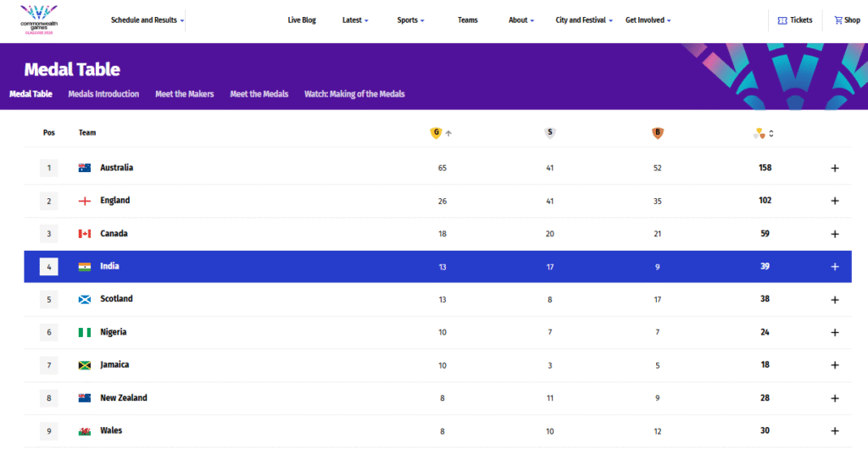The height and width of the screenshot is (449, 868).
Task: Open Watch: Making of the Medals tab
Action: pos(354,94)
